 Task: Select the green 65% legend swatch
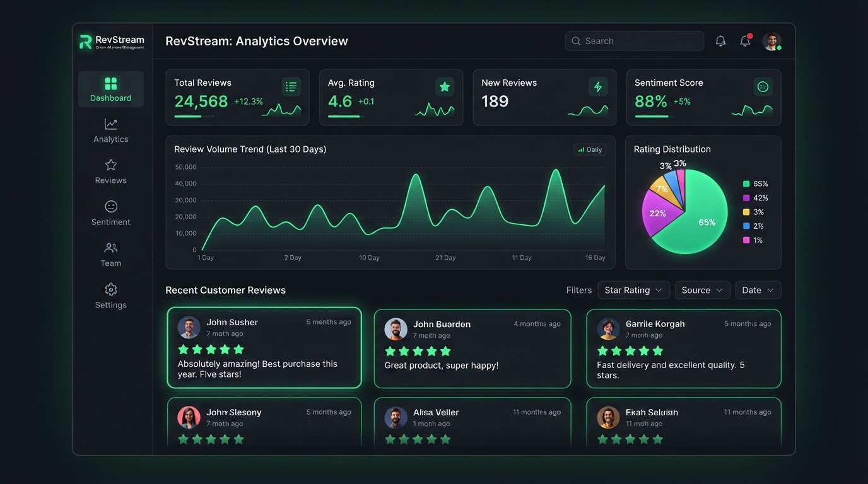coord(746,184)
